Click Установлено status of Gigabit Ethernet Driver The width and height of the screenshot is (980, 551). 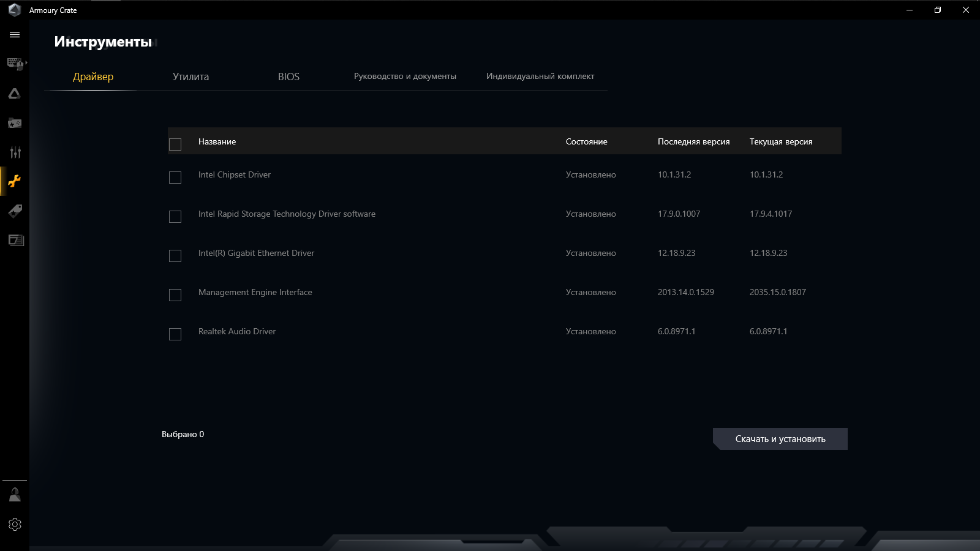[x=590, y=253]
